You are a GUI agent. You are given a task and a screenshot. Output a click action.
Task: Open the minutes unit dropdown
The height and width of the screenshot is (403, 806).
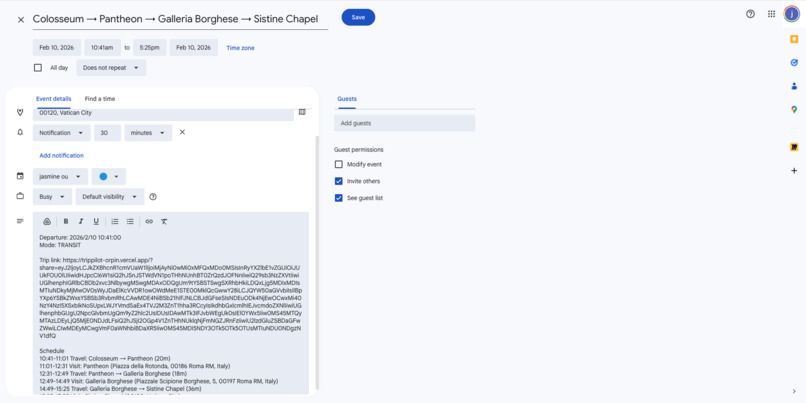click(148, 133)
